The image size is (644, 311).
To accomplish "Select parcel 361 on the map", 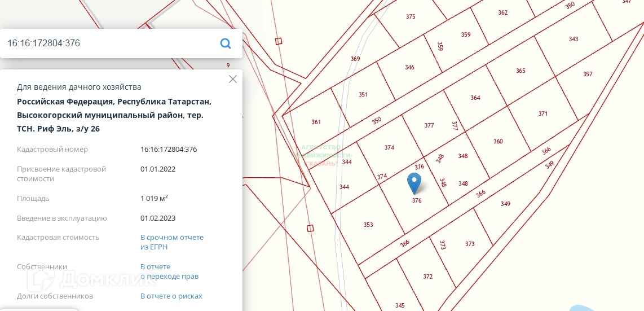I will 316,122.
